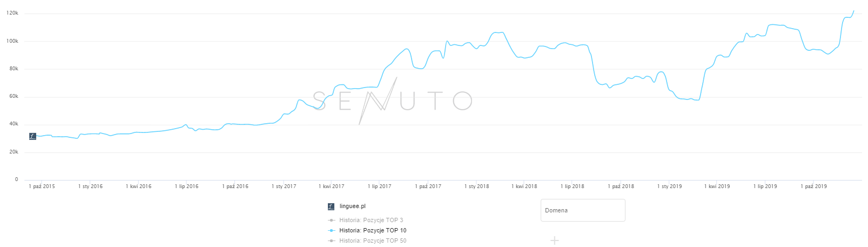Image resolution: width=868 pixels, height=247 pixels.
Task: Click the 60k y-axis label
Action: coord(14,97)
